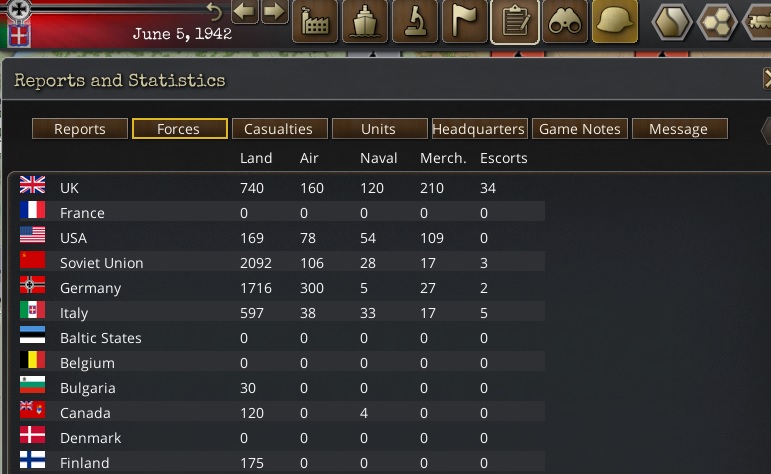Open the binoculars reconnaissance view

[565, 21]
